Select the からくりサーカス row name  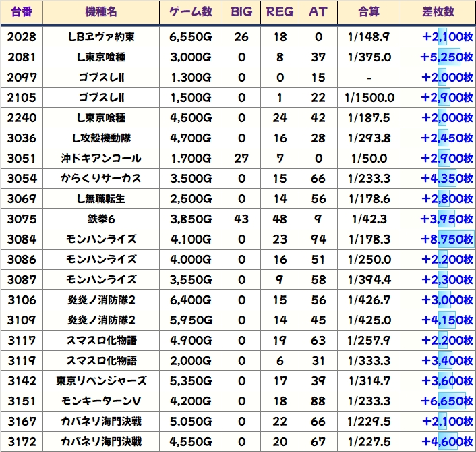pos(101,179)
